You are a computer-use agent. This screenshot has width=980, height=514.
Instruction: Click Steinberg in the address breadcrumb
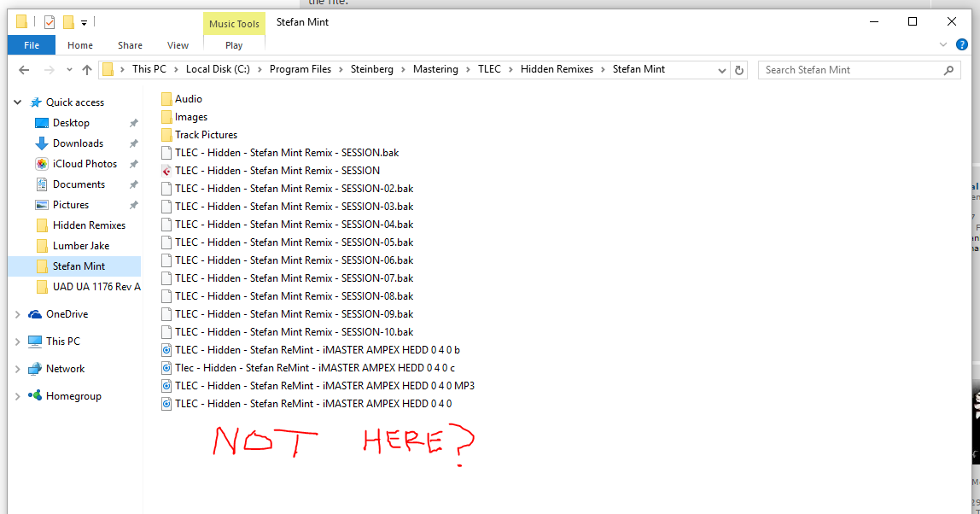(372, 69)
